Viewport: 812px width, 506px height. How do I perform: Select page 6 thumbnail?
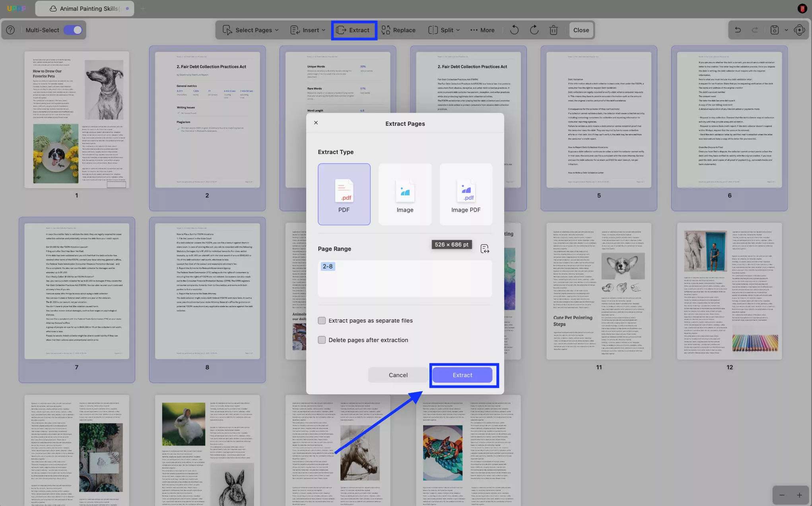[729, 120]
